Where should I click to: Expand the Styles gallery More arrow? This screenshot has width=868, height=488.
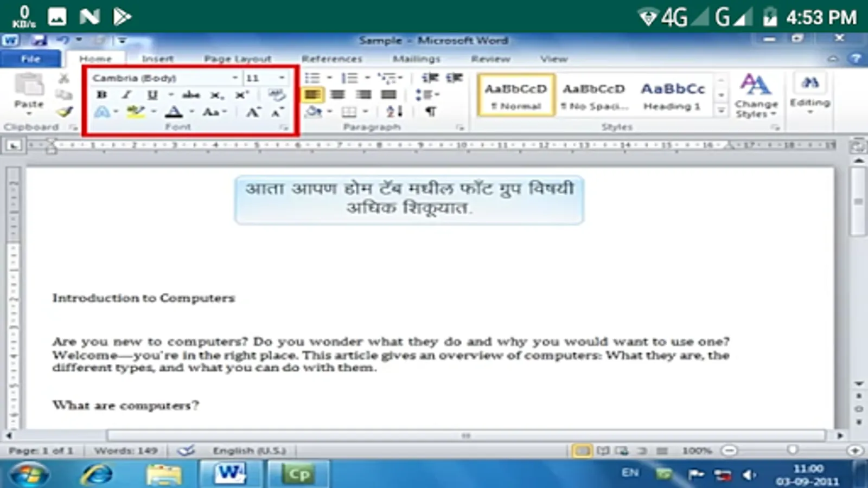pyautogui.click(x=721, y=111)
